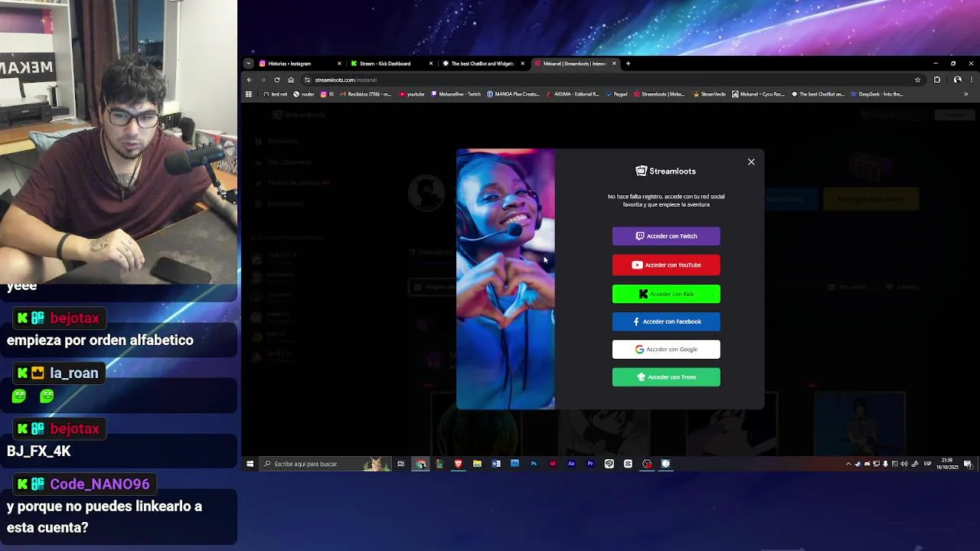Viewport: 980px width, 551px height.
Task: Open the Mekanellive - Twitch bookmark
Action: click(456, 94)
